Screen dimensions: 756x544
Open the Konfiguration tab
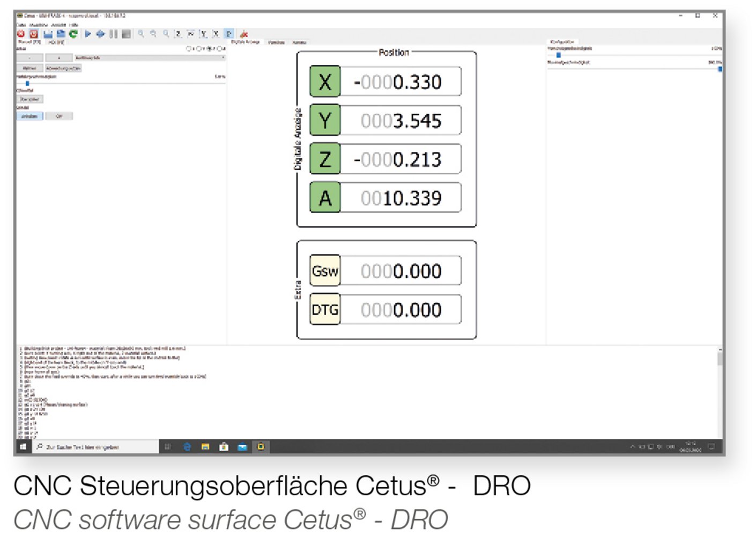pyautogui.click(x=562, y=42)
